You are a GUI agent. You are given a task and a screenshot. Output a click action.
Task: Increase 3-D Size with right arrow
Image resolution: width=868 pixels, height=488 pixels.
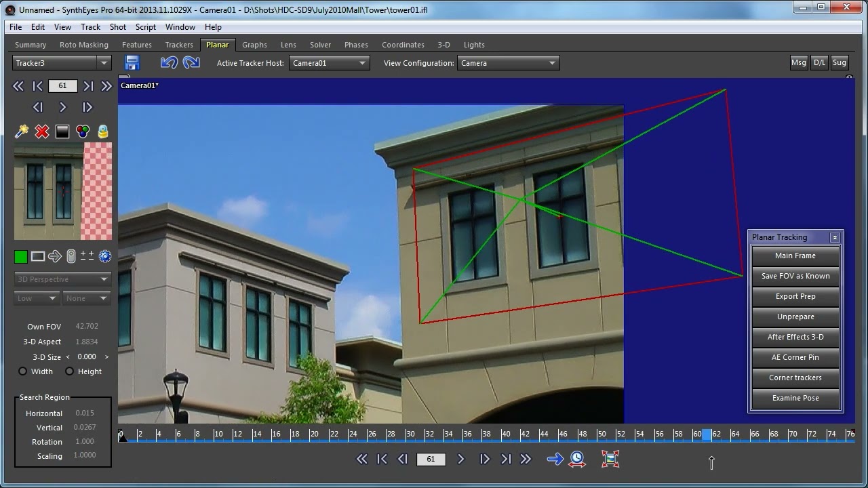tap(106, 357)
